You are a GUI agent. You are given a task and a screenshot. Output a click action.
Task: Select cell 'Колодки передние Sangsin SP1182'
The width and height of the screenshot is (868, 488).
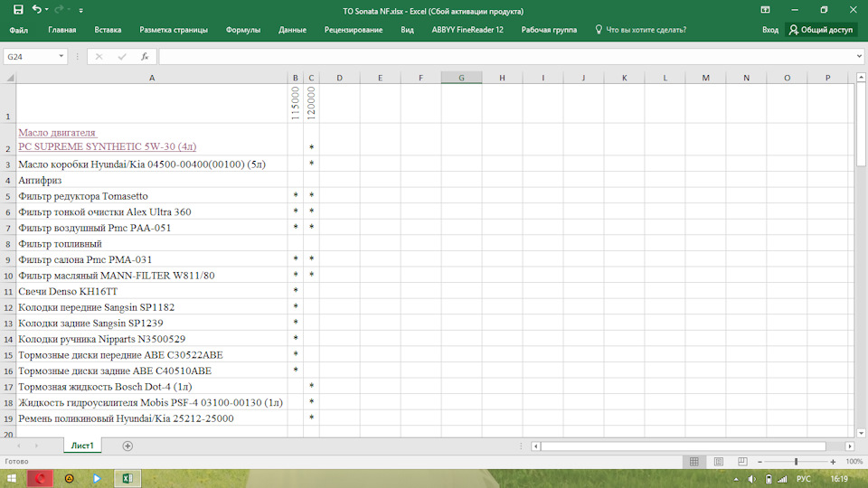[152, 307]
